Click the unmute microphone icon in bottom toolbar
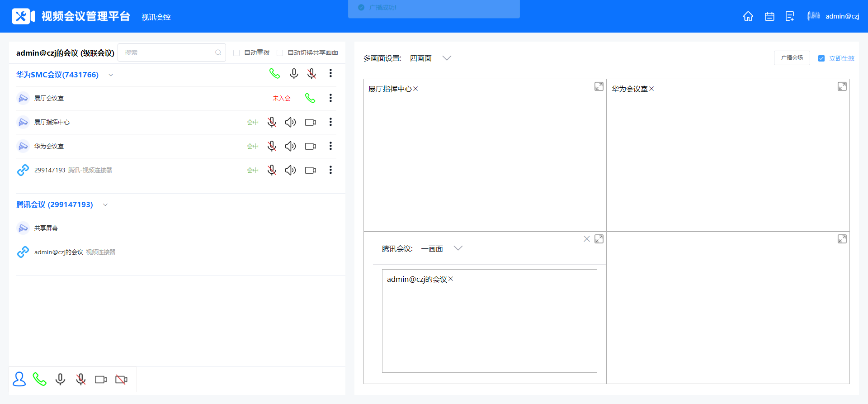 point(60,379)
